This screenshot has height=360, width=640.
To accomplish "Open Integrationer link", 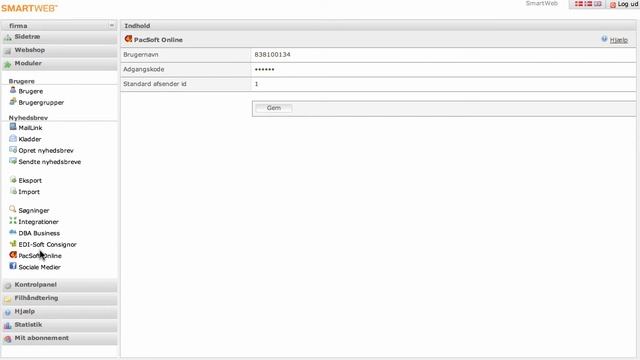I will (38, 222).
